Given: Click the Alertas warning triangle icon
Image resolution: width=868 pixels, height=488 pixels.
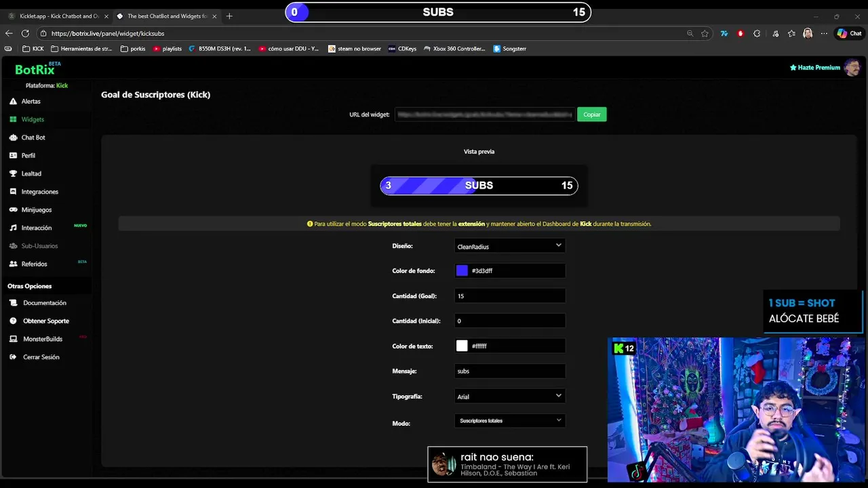Looking at the screenshot, I should pyautogui.click(x=13, y=101).
